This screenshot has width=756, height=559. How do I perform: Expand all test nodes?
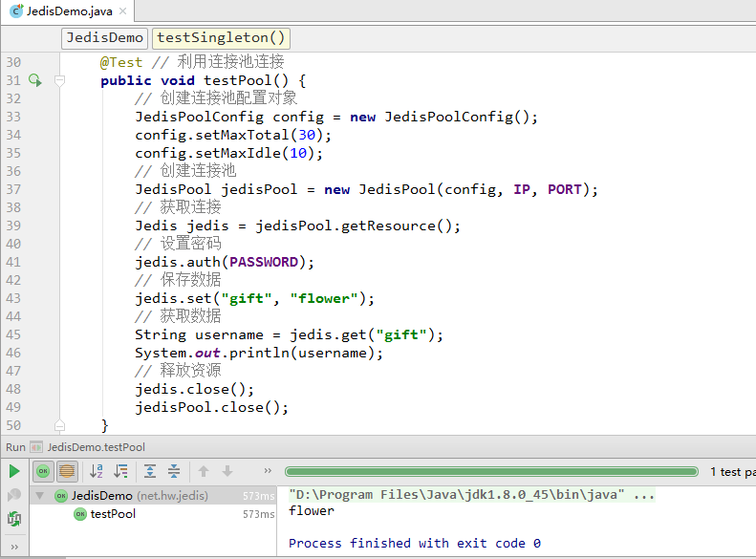150,471
